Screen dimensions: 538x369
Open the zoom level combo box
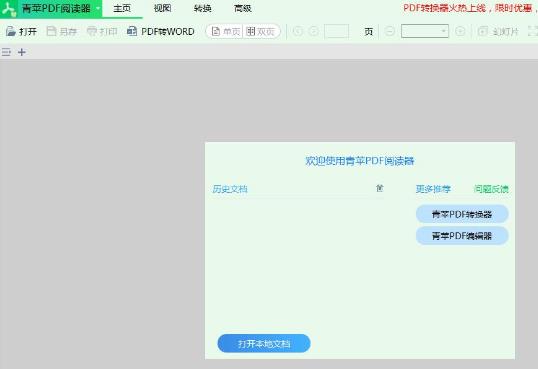[x=425, y=31]
